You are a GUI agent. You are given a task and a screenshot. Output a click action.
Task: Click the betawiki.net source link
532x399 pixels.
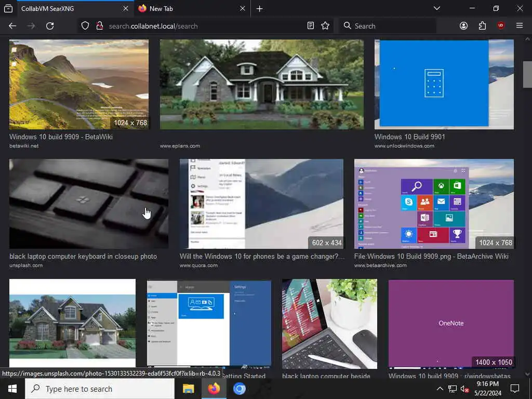(24, 146)
